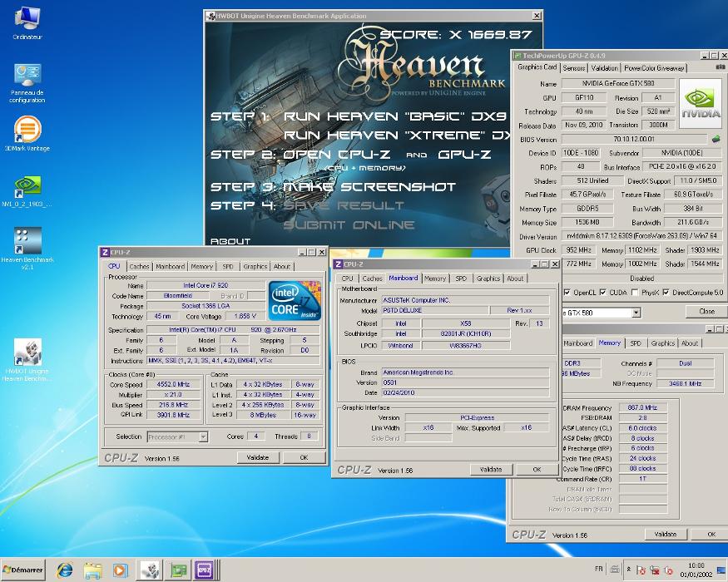Viewport: 728px width, 582px height.
Task: Click the Intel Core i7 logo in CPU-Z
Action: click(x=295, y=301)
